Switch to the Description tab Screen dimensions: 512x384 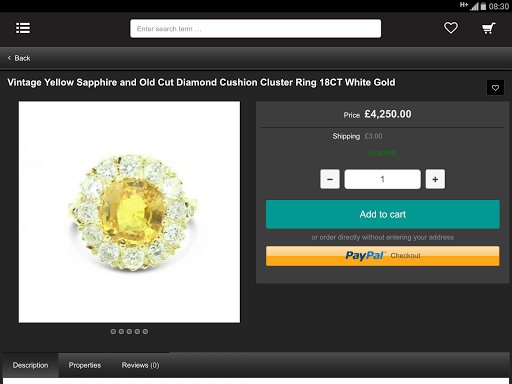pos(30,365)
